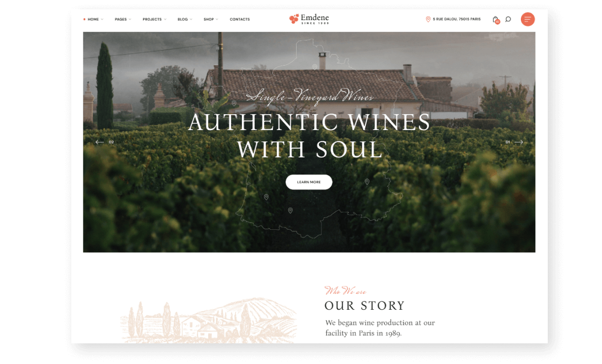The image size is (602, 364).
Task: Go to previous slide with left arrow
Action: (100, 142)
